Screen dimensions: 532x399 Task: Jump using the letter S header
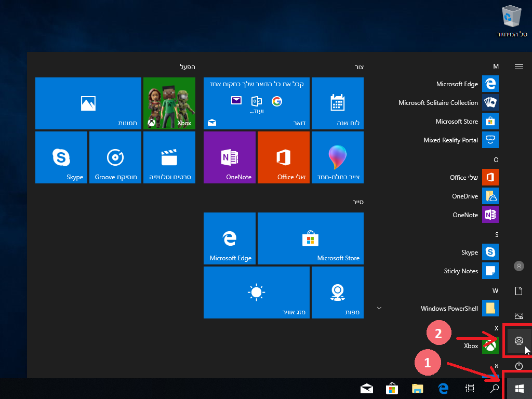click(497, 235)
